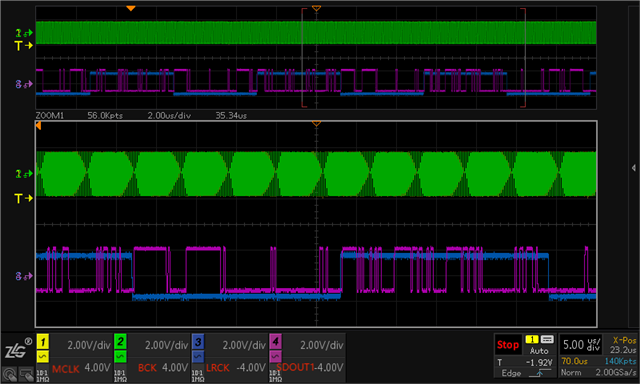Screen dimensions: 640x384
Task: Click the 2.00GSa/s sample rate readout
Action: [616, 373]
